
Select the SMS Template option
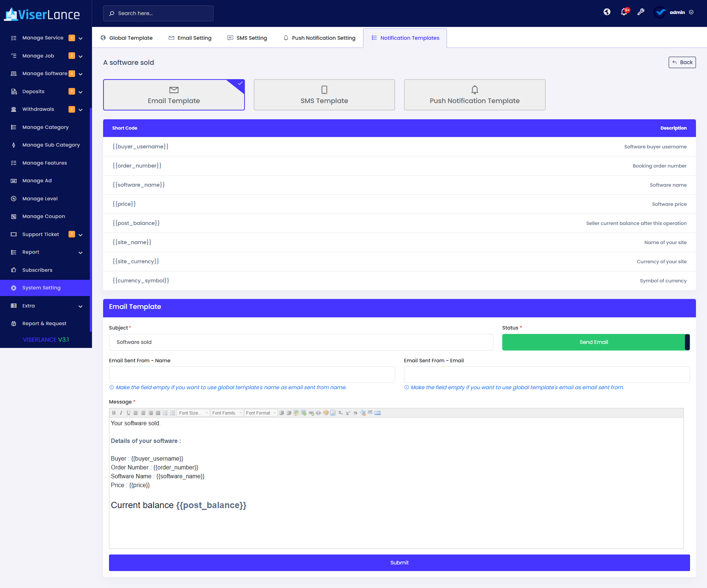coord(324,95)
